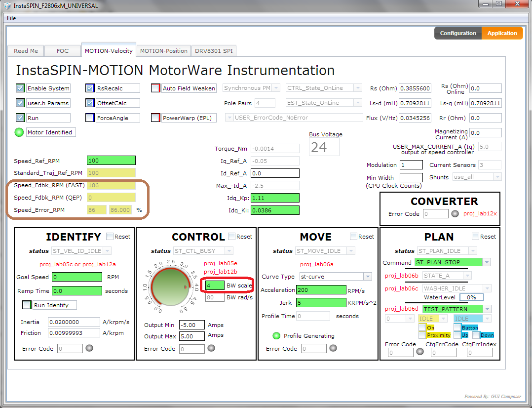The image size is (532, 408).
Task: Click the IDENTIFY Error Code LED indicator
Action: [89, 348]
